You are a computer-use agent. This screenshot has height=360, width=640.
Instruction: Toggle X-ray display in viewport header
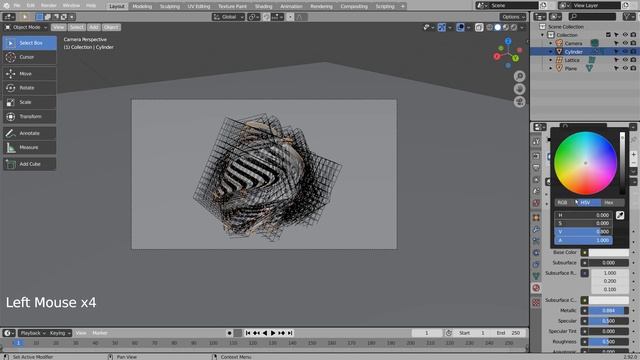coord(479,27)
